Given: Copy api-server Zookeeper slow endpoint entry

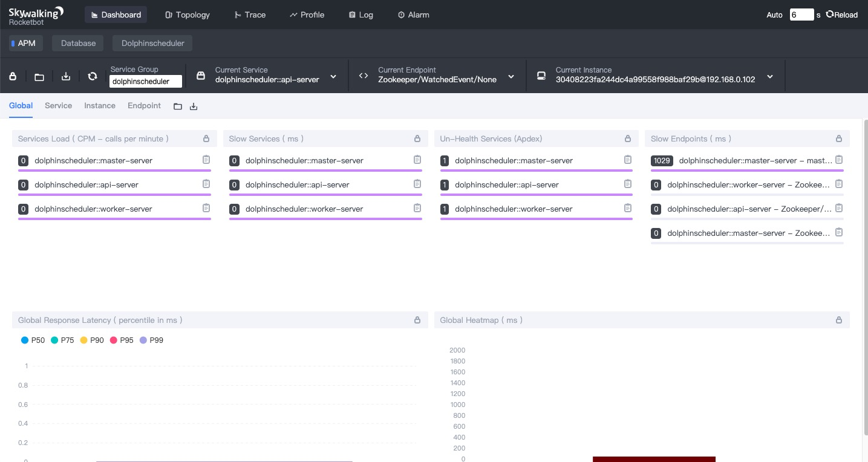Looking at the screenshot, I should click(839, 208).
